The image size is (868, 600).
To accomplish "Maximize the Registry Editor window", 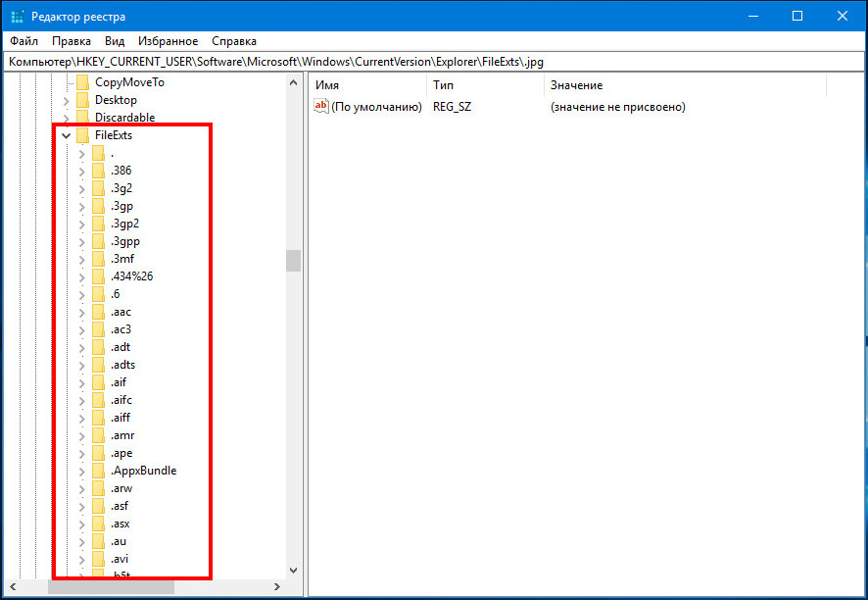I will point(797,16).
